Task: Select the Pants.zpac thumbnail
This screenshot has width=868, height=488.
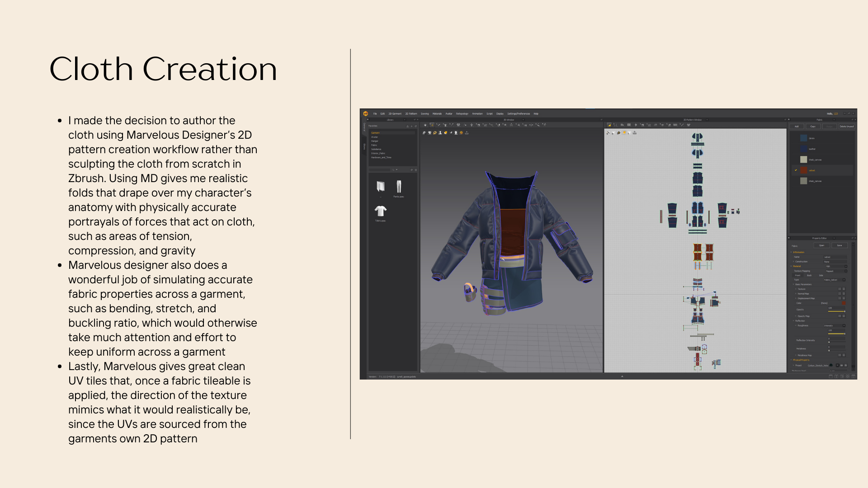Action: coord(399,187)
